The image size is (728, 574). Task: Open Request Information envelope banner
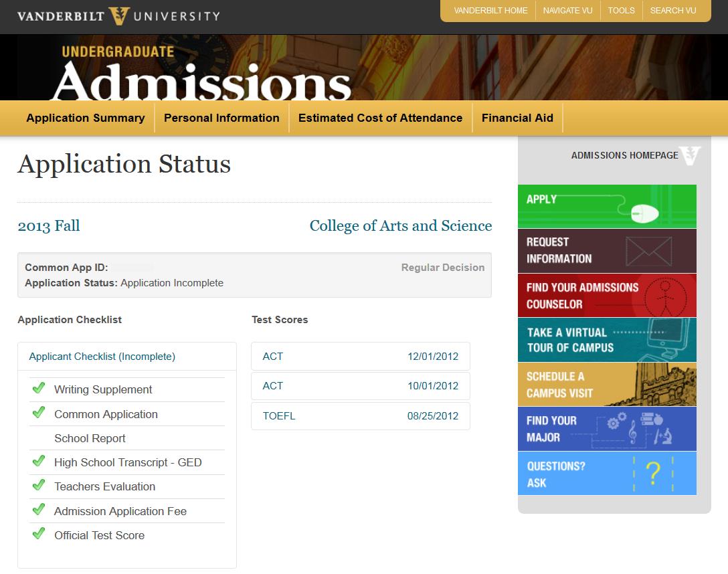pos(607,251)
